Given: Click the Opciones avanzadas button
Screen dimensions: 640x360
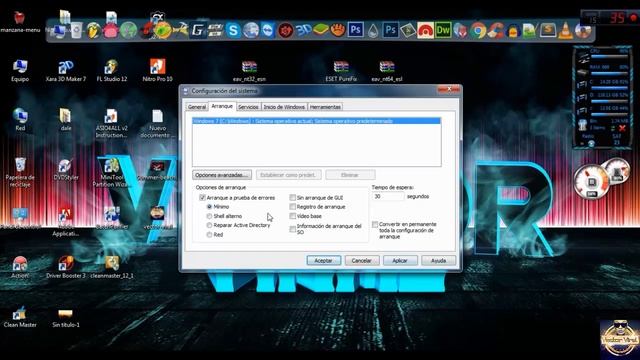Looking at the screenshot, I should click(222, 175).
